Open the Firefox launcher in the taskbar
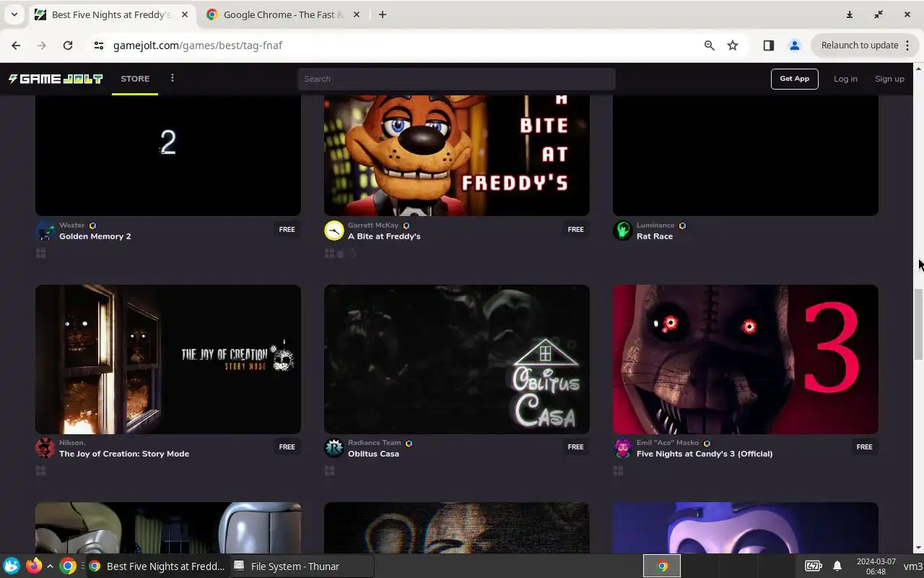The image size is (924, 578). 33,566
